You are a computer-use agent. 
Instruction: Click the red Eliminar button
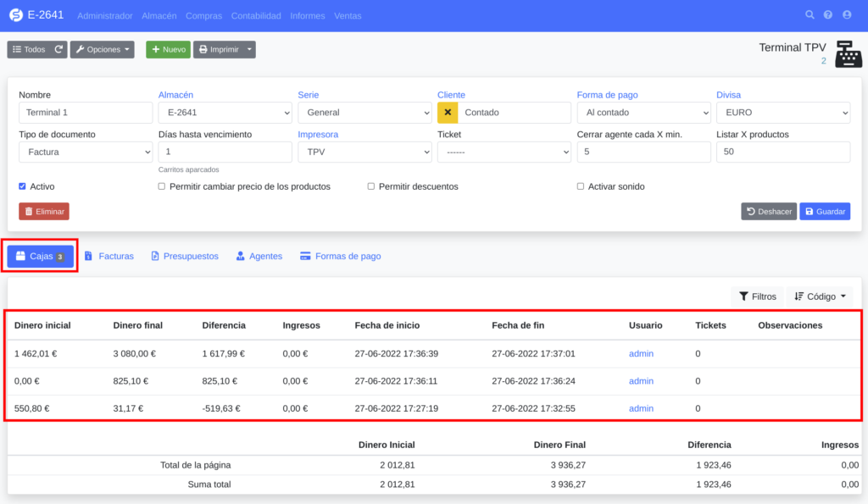pyautogui.click(x=44, y=211)
